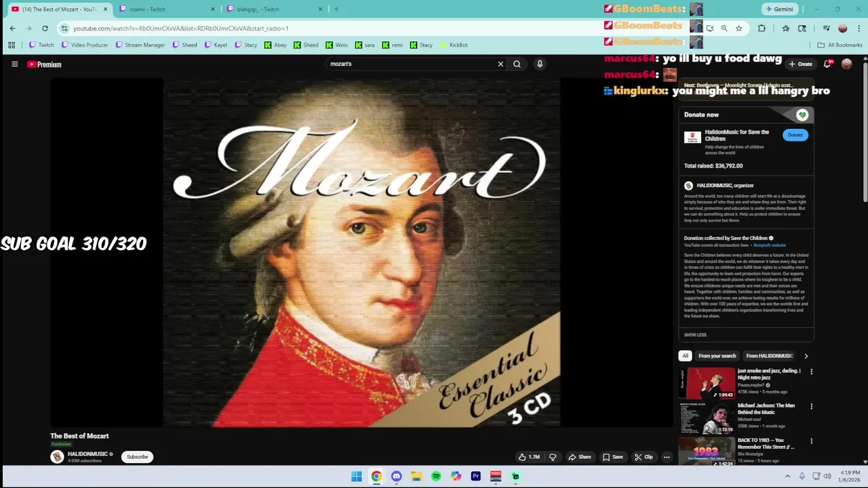The height and width of the screenshot is (488, 868).
Task: Select 'From HALIDONMUSIC' chip
Action: tap(770, 356)
